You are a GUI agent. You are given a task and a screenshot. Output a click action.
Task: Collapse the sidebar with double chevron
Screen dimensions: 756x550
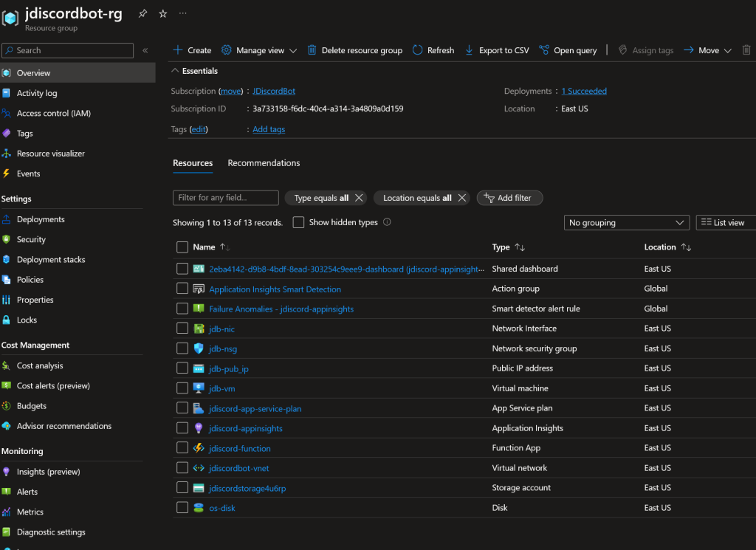(145, 50)
